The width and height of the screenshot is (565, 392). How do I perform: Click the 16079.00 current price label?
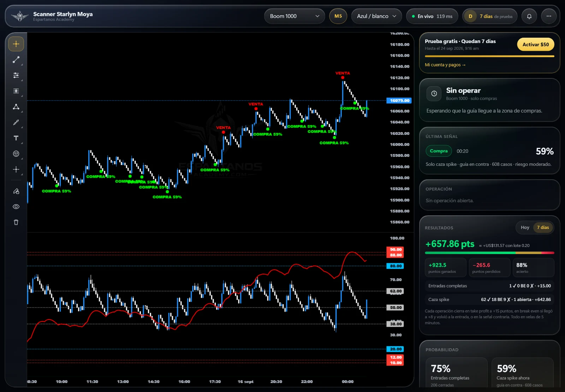399,101
